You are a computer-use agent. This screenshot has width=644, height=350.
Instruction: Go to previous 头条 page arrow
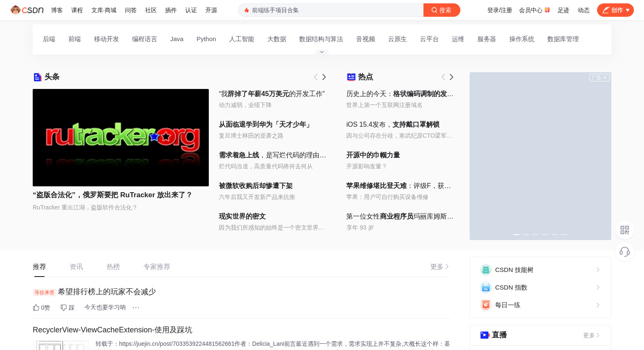tap(316, 77)
